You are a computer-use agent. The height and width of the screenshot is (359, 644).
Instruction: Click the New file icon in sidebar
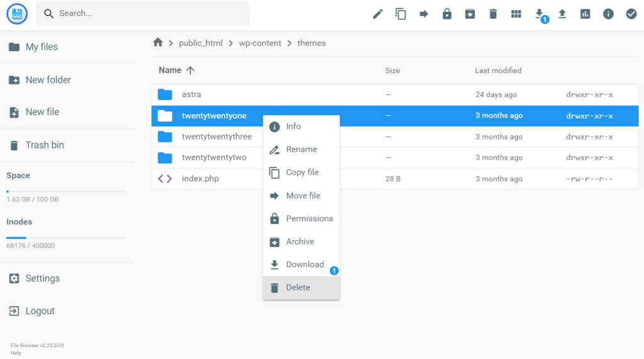point(14,112)
